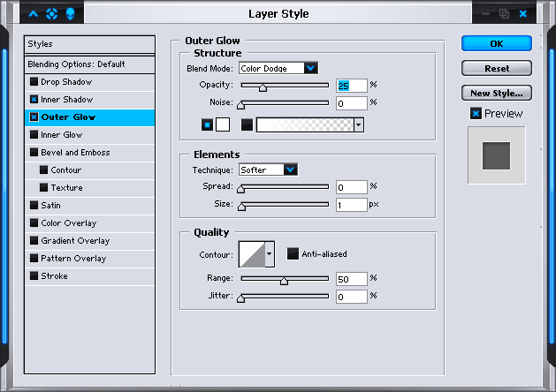The width and height of the screenshot is (556, 392).
Task: Click the Jitter slider handle
Action: click(240, 298)
